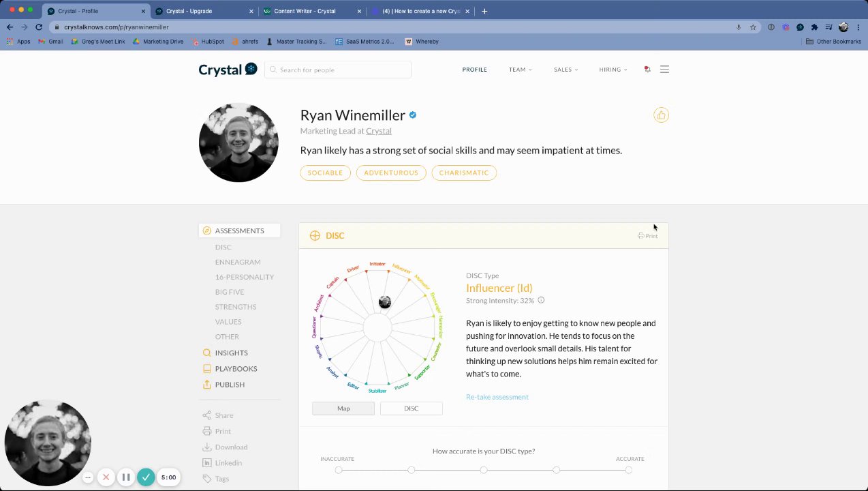The height and width of the screenshot is (491, 868).
Task: Click the Insights magnifier icon in the sidebar
Action: point(207,353)
